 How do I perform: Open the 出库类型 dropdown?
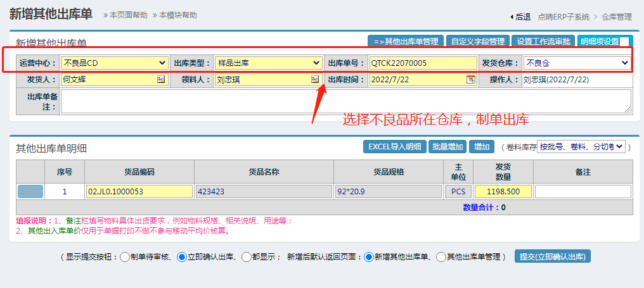pos(268,63)
